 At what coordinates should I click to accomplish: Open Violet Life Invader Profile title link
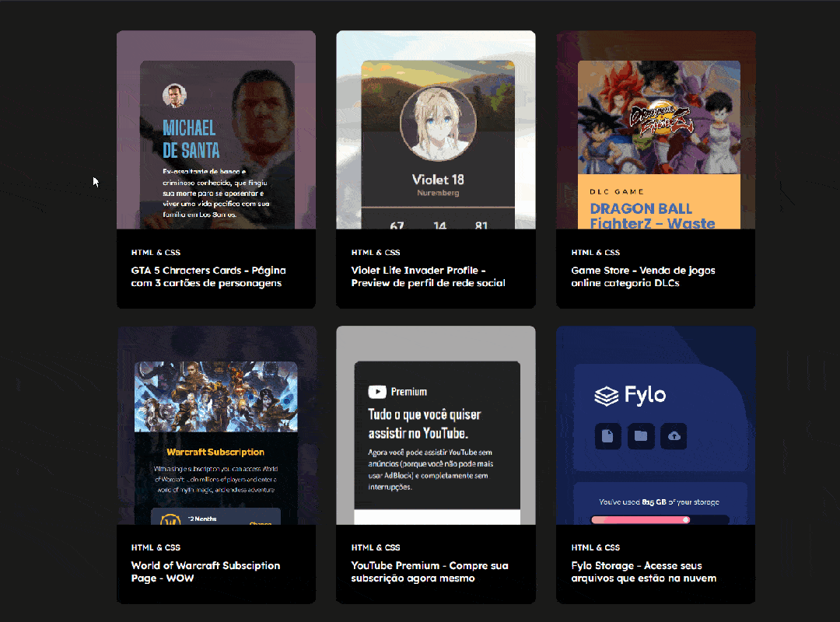click(x=428, y=277)
